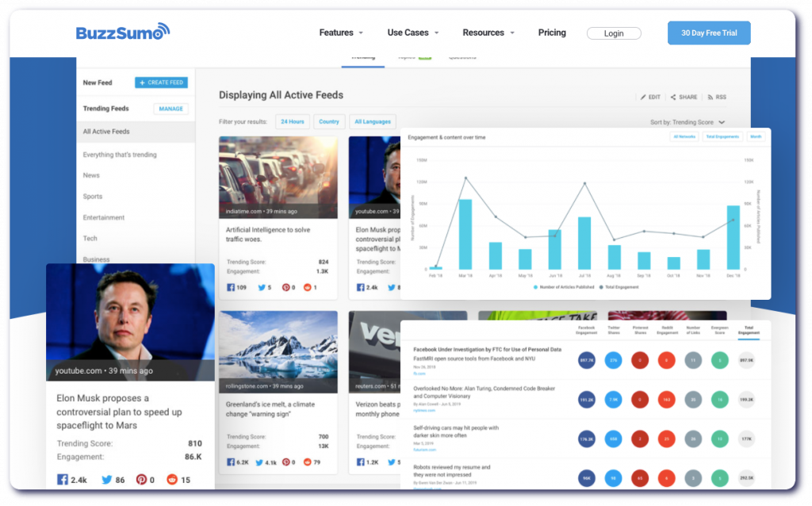812x506 pixels.
Task: Open 'Elon Musk proposes a controversial plan' headline
Action: coord(119,412)
